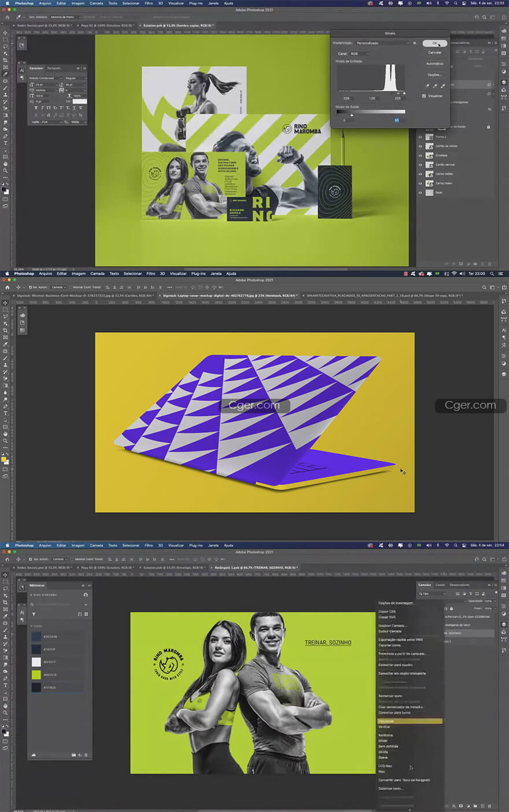
Task: Hide the Cartaz médio layer
Action: click(x=421, y=174)
